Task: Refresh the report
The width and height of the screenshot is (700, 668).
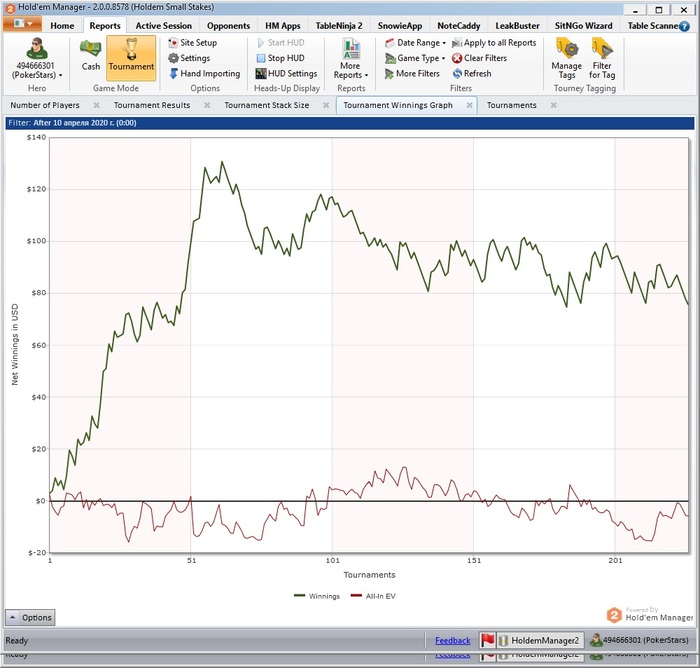Action: (472, 74)
